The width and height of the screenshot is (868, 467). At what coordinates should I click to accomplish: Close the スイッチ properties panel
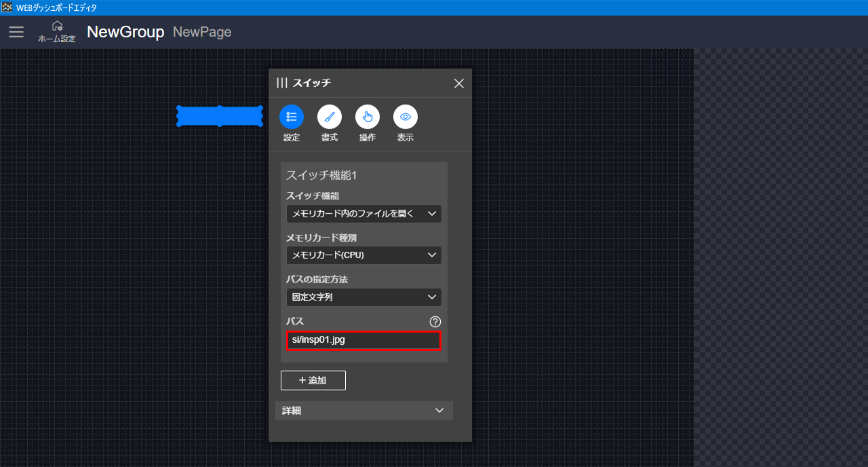(459, 83)
